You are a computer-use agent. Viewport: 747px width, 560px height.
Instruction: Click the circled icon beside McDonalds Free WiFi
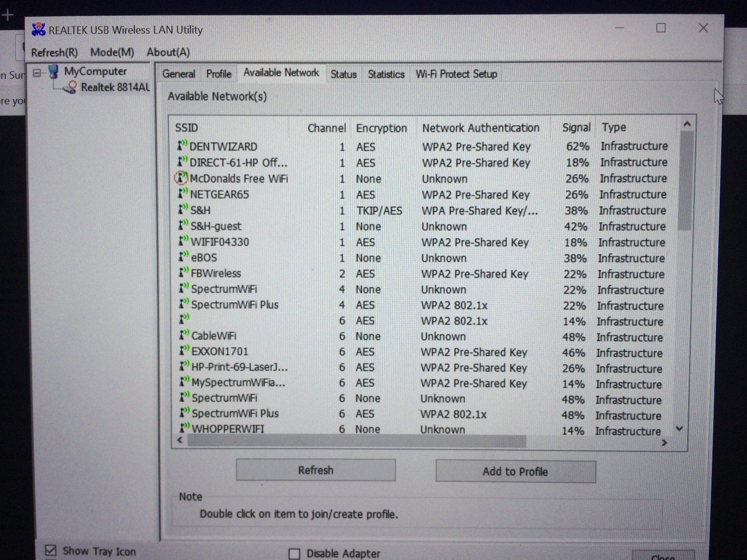click(x=181, y=178)
